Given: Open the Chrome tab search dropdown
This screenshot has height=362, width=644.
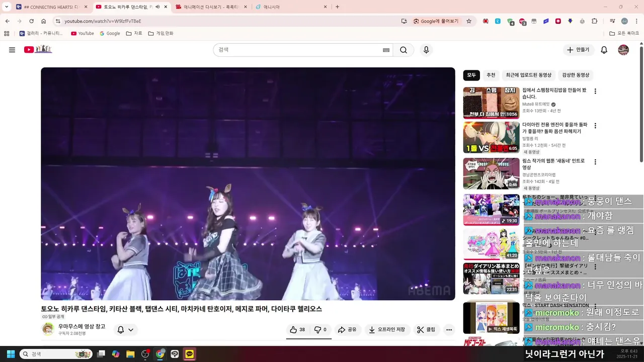Looking at the screenshot, I should coord(7,7).
